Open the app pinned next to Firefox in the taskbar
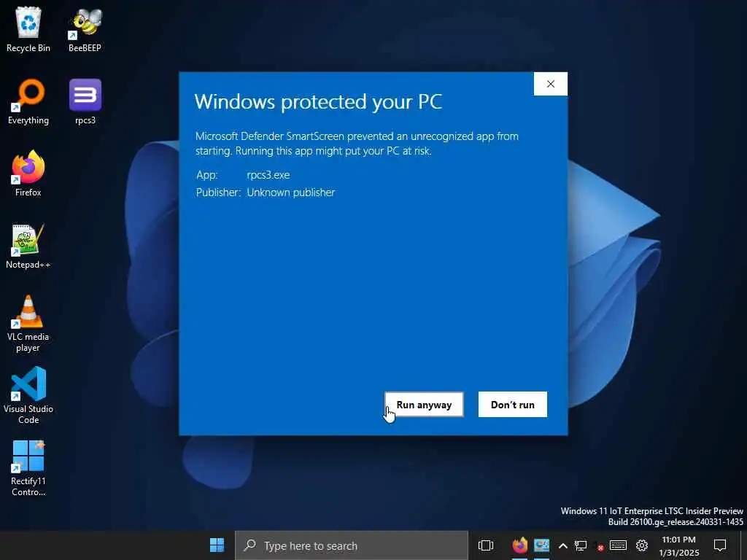747x560 pixels. [x=542, y=545]
